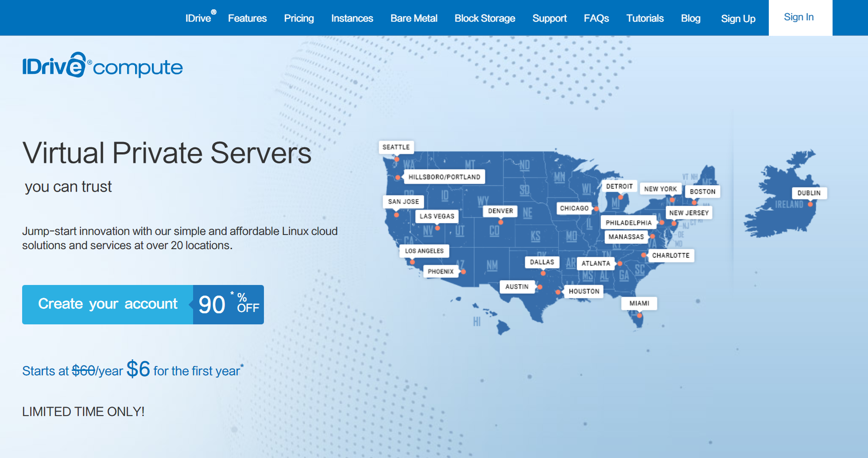The height and width of the screenshot is (458, 868).
Task: Click the IDrive compute logo
Action: (102, 65)
